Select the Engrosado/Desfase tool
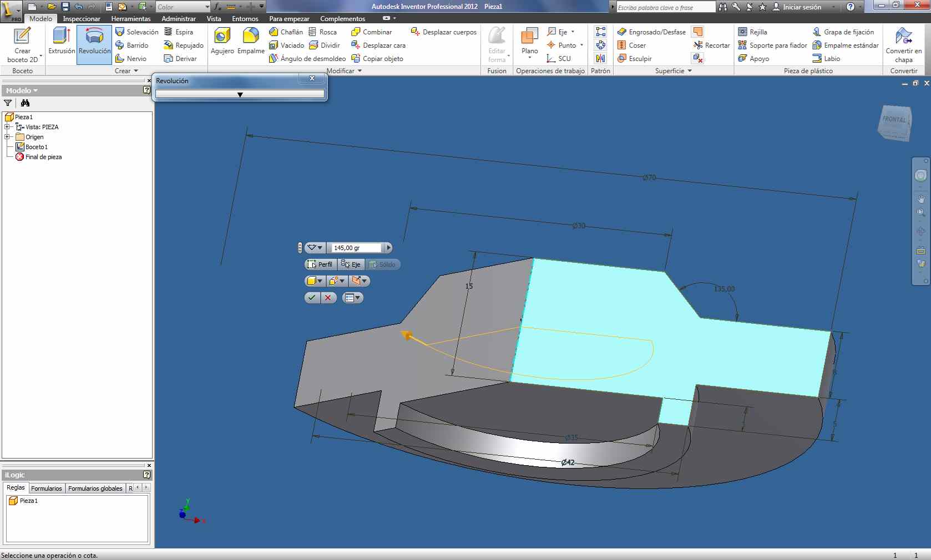This screenshot has height=560, width=931. (x=651, y=32)
